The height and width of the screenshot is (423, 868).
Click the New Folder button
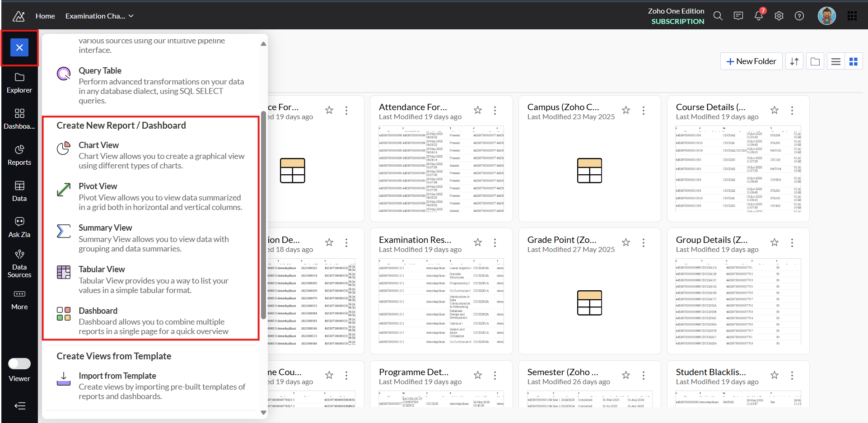(x=751, y=61)
